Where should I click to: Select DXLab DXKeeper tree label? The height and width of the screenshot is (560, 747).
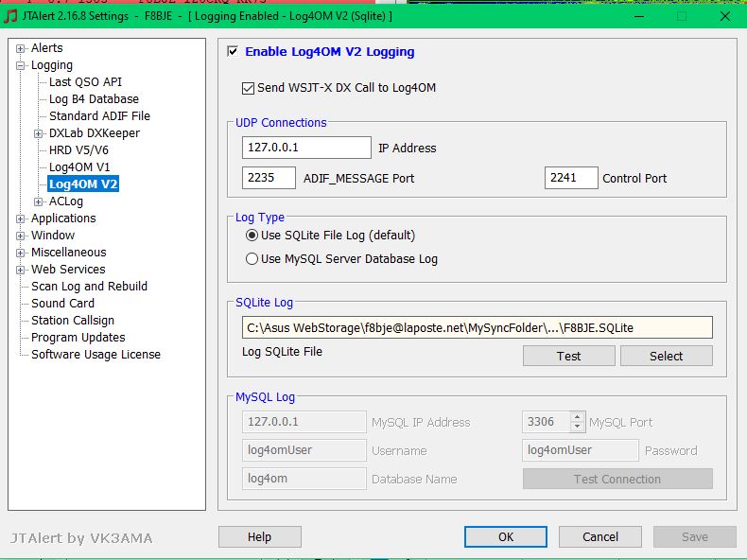(95, 133)
